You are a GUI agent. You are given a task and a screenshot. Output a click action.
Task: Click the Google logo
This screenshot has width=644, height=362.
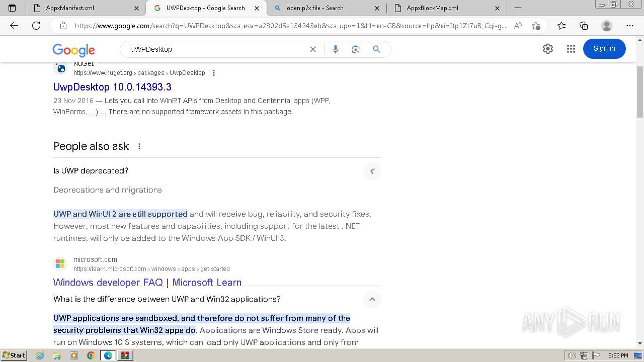(73, 50)
